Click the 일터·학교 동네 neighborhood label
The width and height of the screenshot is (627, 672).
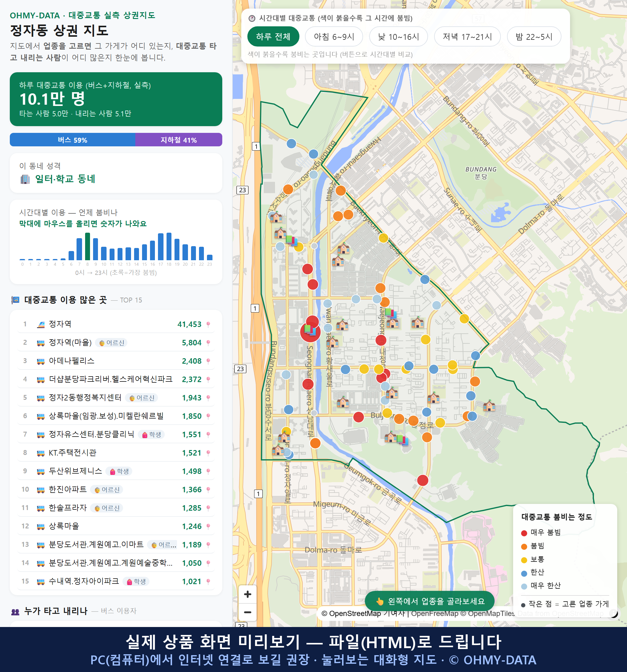point(65,179)
